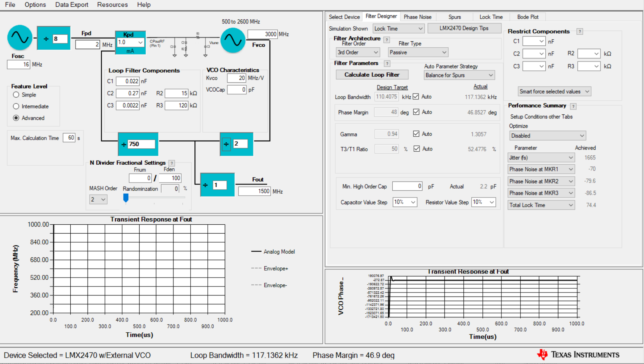Image resolution: width=644 pixels, height=364 pixels.
Task: Switch to the Spurs tab
Action: (x=455, y=17)
